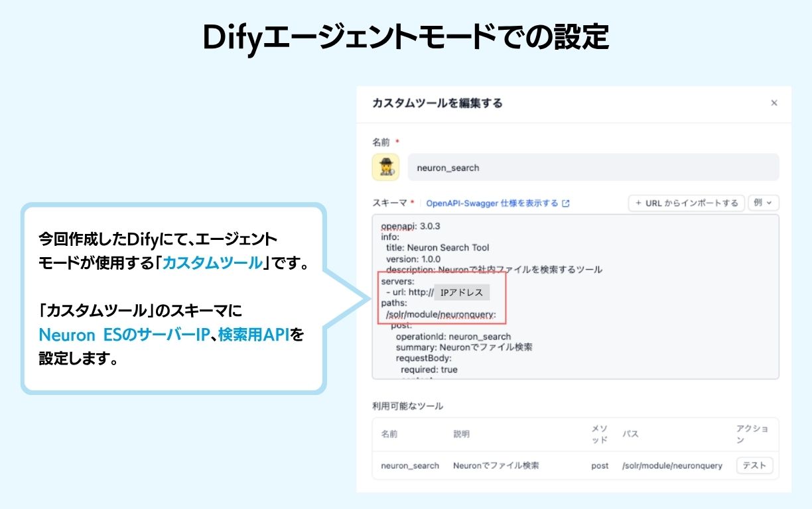Click the URL import button
The image size is (812, 509).
(x=687, y=203)
